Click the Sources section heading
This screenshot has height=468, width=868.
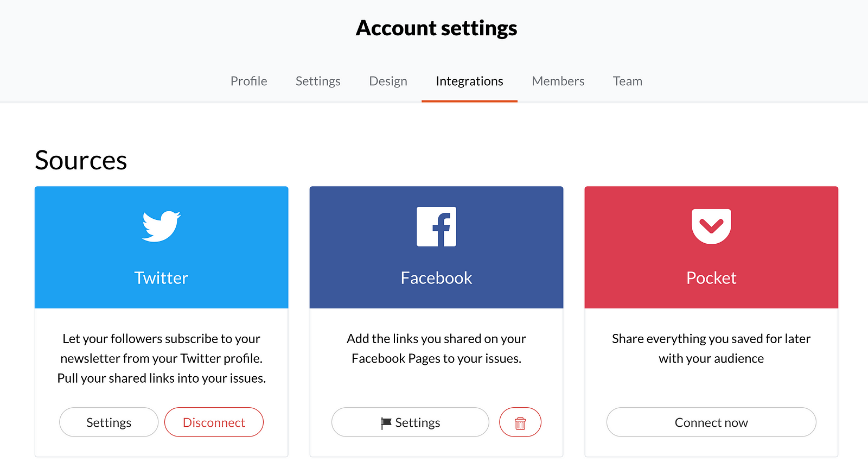(x=81, y=161)
